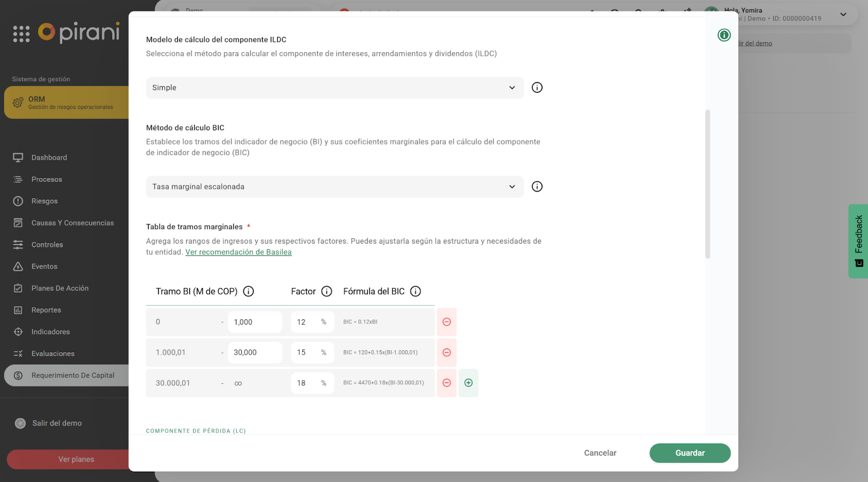
Task: Click info icon beside Tasa marginal escalonada
Action: pos(537,187)
